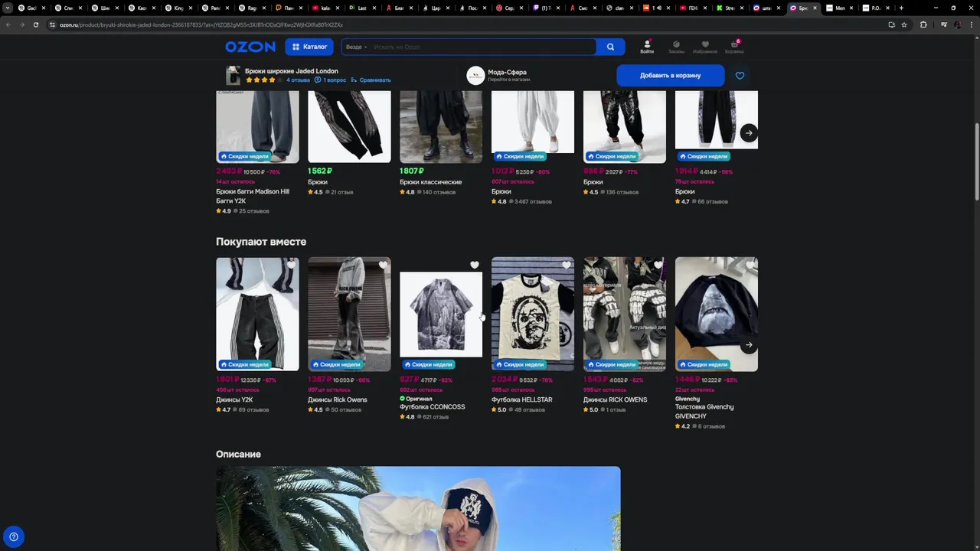
Task: Switch to the Stre tab
Action: click(x=730, y=8)
